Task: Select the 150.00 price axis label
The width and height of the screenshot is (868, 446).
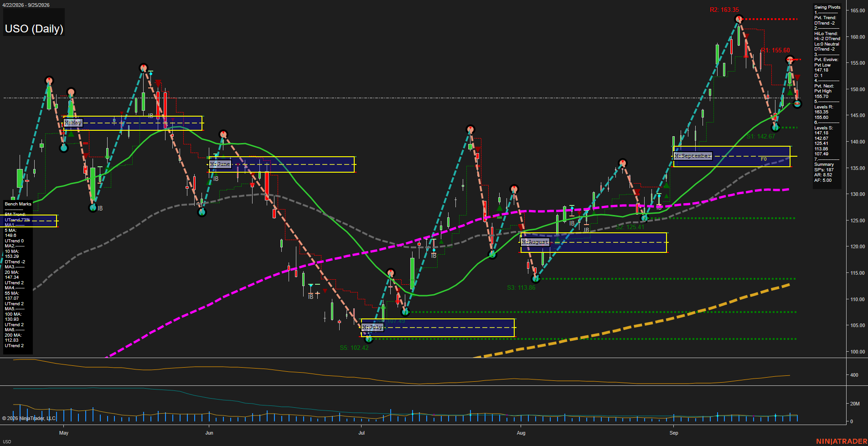Action: [858, 89]
